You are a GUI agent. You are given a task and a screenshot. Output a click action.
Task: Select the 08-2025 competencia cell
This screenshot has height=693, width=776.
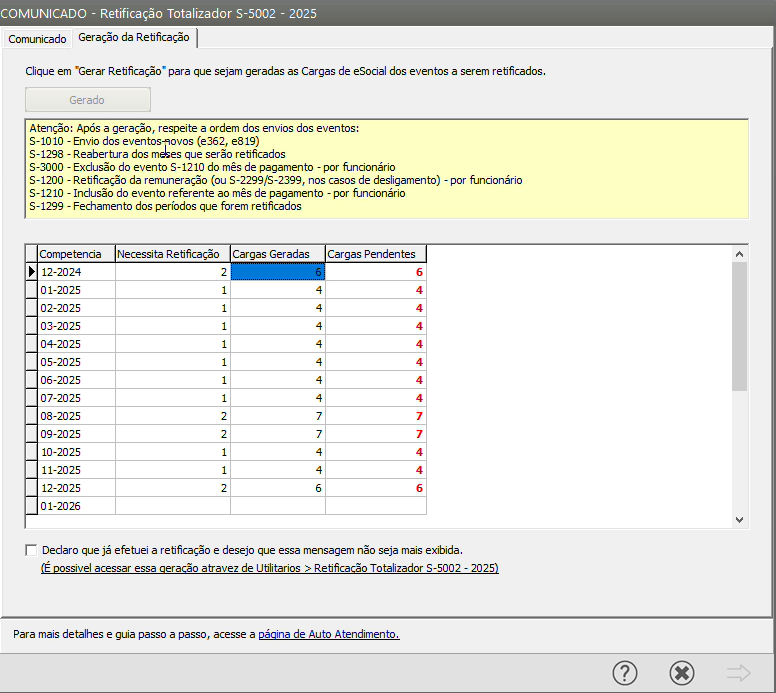point(76,415)
